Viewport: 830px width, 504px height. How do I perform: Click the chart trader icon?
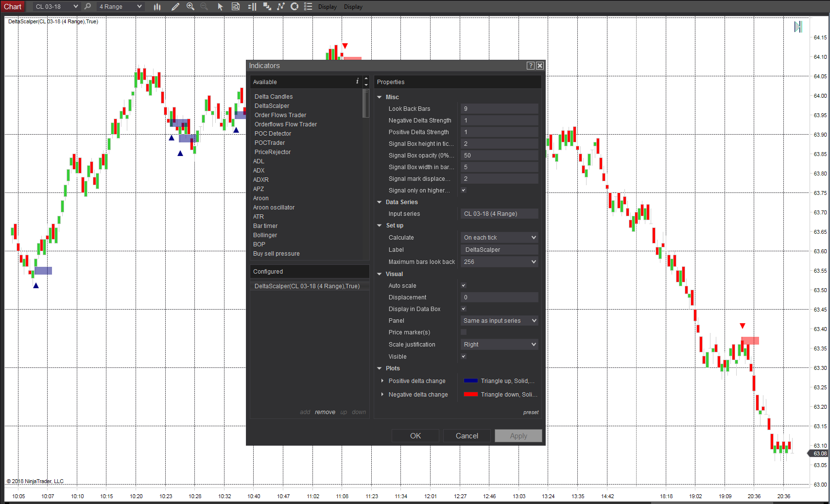coord(252,6)
